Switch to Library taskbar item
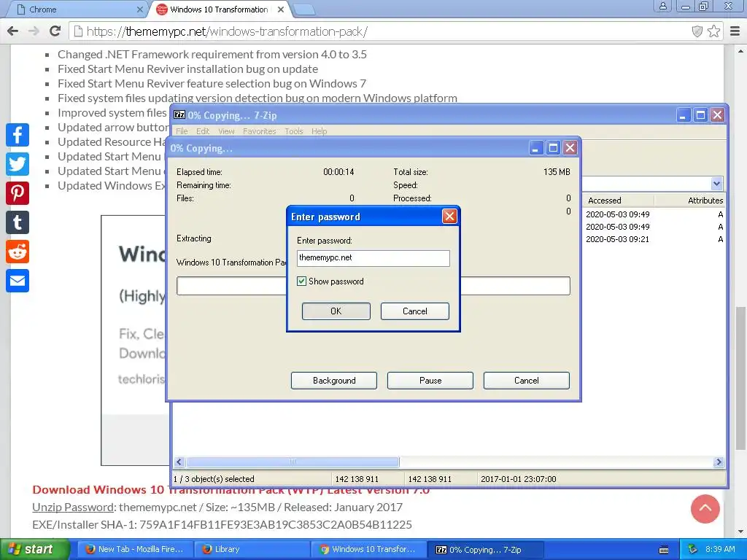This screenshot has height=560, width=747. click(252, 549)
